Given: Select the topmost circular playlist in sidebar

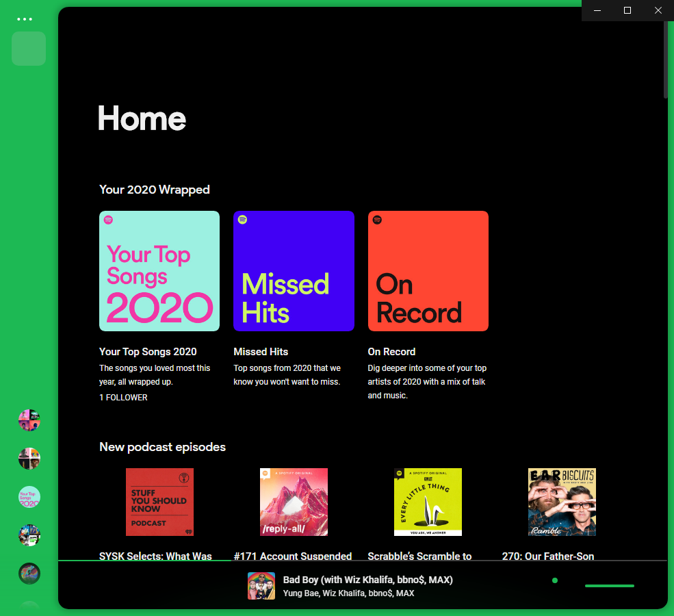Looking at the screenshot, I should (29, 420).
